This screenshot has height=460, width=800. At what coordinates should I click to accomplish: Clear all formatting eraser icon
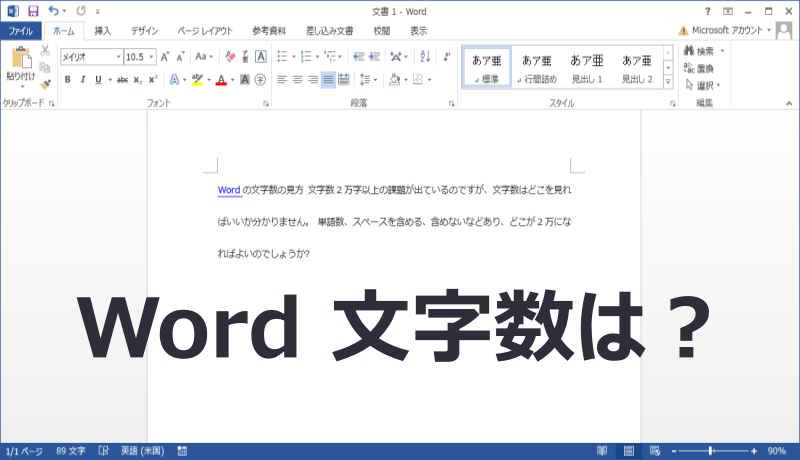230,57
